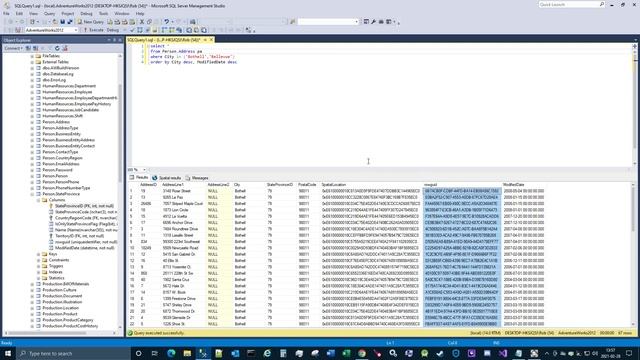
Task: Select the Triggers folder
Action: point(56,266)
